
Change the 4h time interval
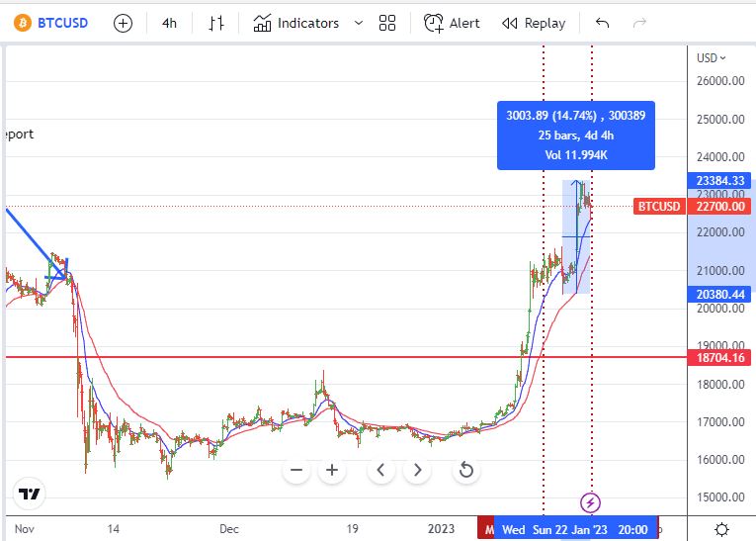point(169,23)
